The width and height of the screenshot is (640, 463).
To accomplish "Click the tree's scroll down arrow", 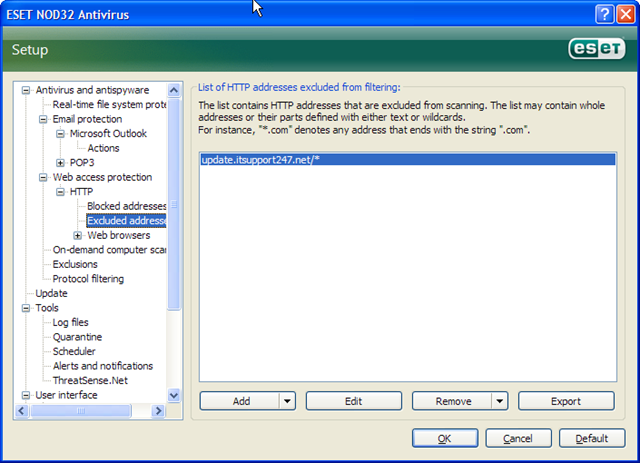I will (174, 395).
